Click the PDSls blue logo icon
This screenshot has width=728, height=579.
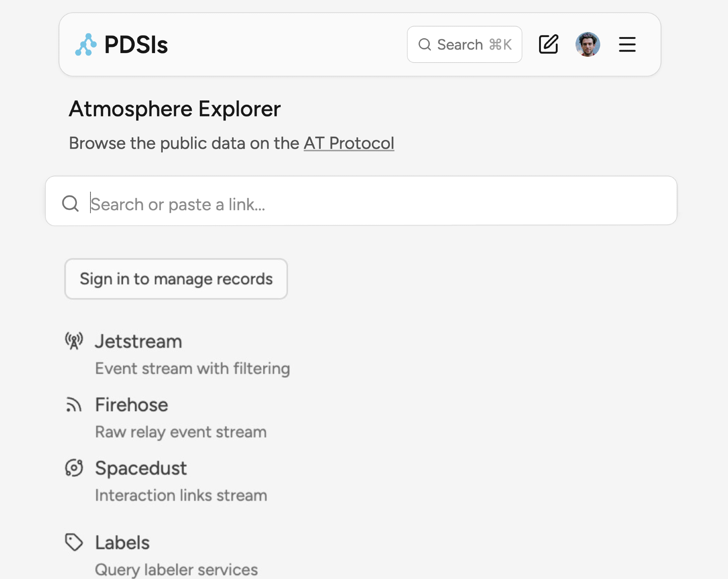86,45
